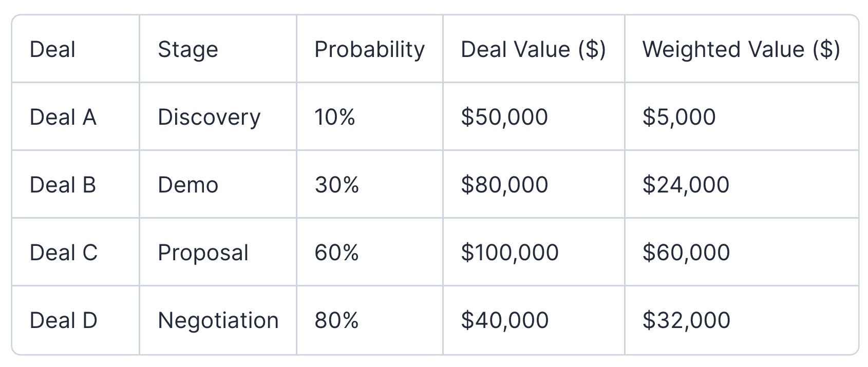Click the Probability column header
Viewport: 868px width, 367px height.
click(x=370, y=49)
